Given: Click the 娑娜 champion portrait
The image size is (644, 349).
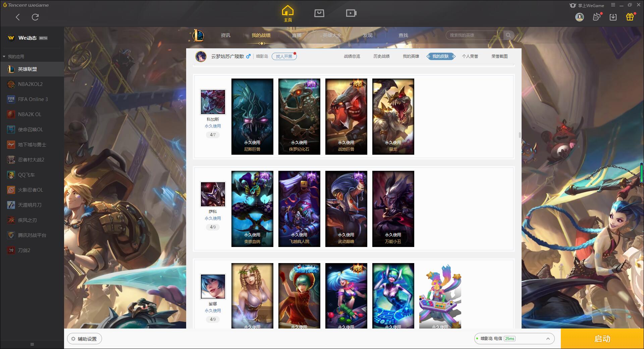Looking at the screenshot, I should point(213,286).
